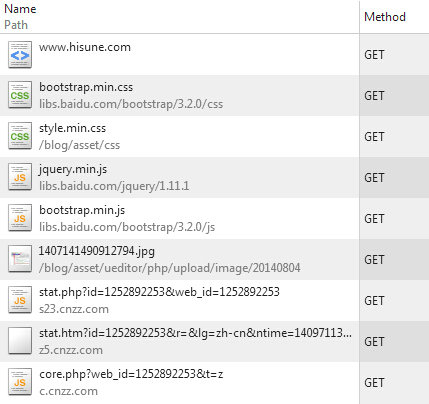The height and width of the screenshot is (404, 429).
Task: Click the JS icon beside jquery.min.js
Action: (20, 177)
